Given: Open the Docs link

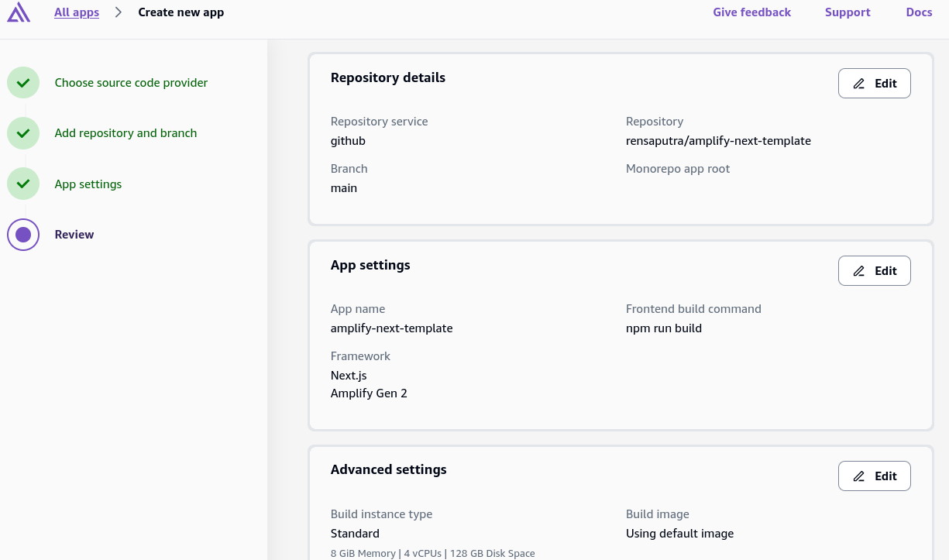Looking at the screenshot, I should click(919, 12).
